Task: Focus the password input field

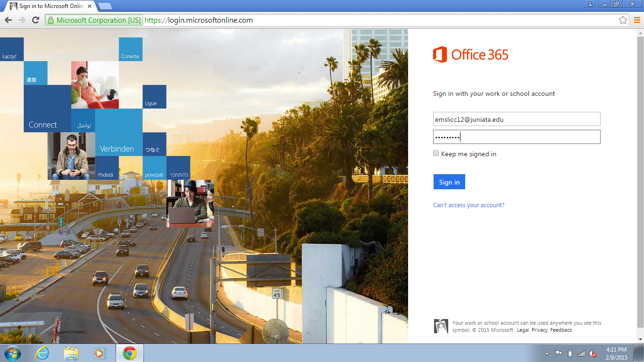Action: (x=517, y=137)
